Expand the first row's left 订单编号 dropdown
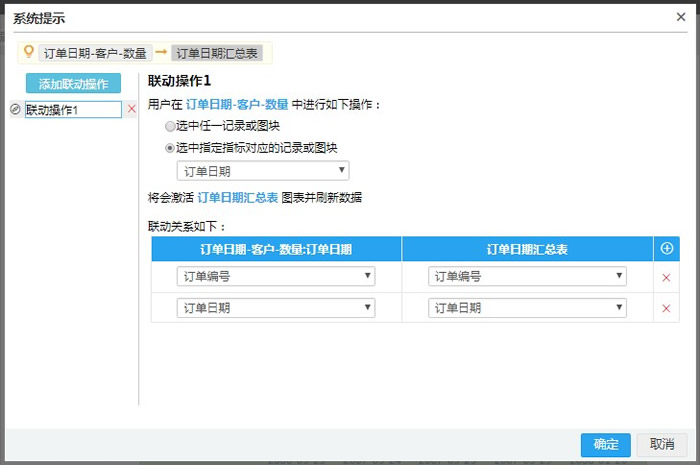The height and width of the screenshot is (465, 700). point(276,277)
